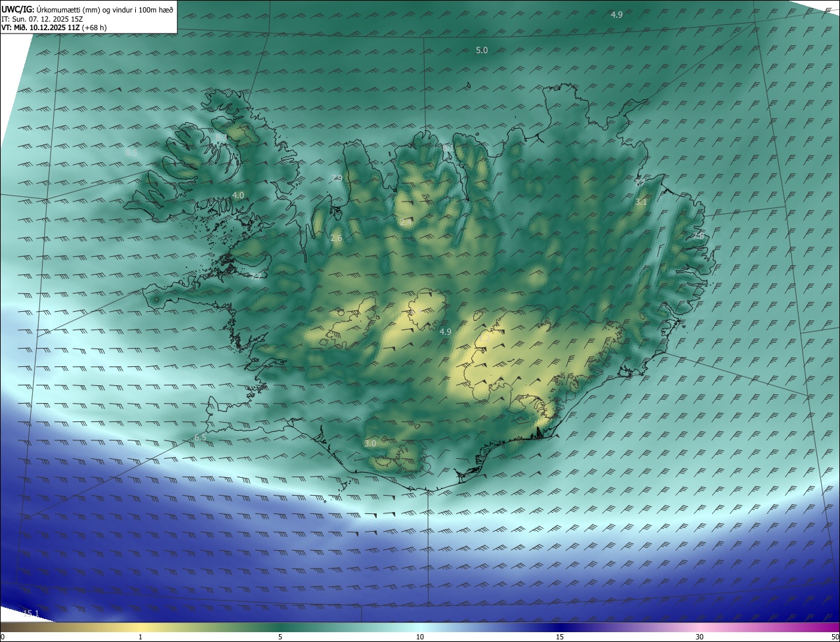This screenshot has height=642, width=840.
Task: Click the 50 label on the color scale
Action: 835,637
